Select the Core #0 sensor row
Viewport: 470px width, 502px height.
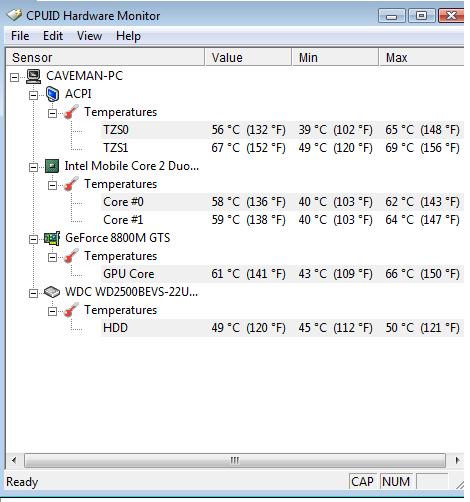pos(282,202)
